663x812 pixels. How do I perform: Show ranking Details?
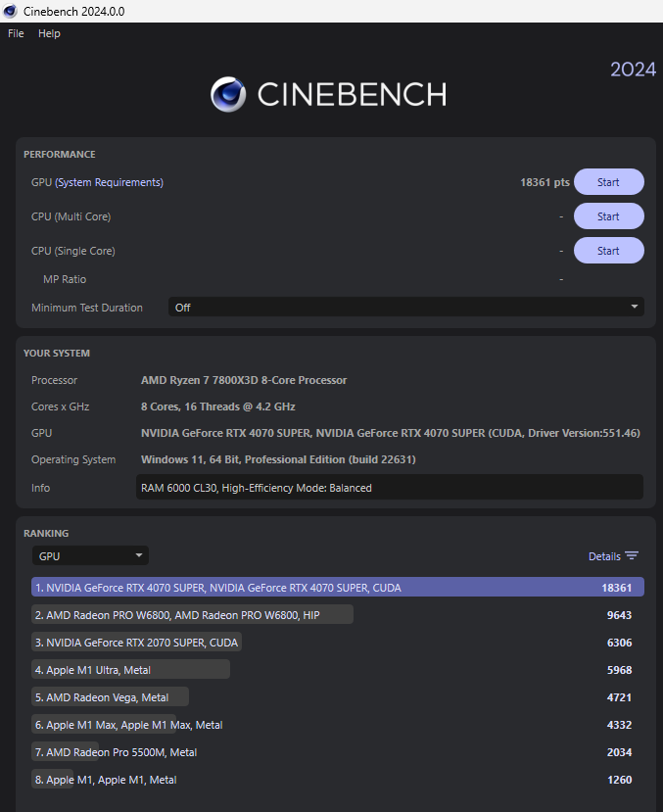click(x=604, y=556)
